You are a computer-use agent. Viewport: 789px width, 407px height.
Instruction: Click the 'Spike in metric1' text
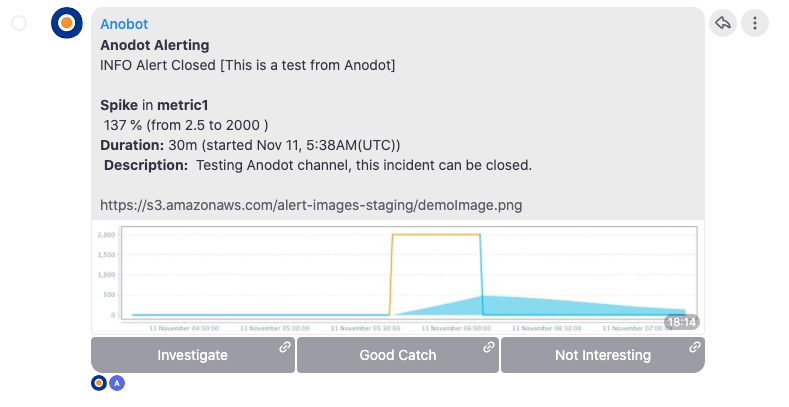tap(154, 105)
